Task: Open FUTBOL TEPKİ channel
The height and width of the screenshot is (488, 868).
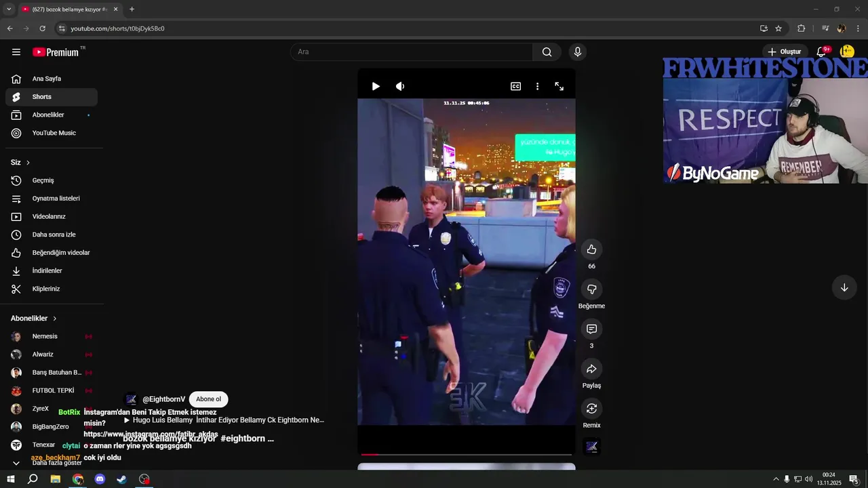Action: point(52,390)
